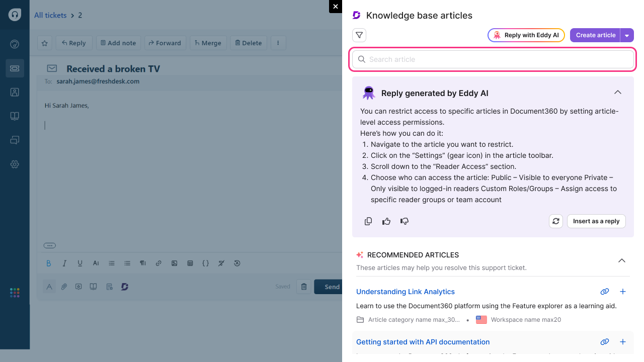
Task: Navigate back to All tickets
Action: [50, 15]
